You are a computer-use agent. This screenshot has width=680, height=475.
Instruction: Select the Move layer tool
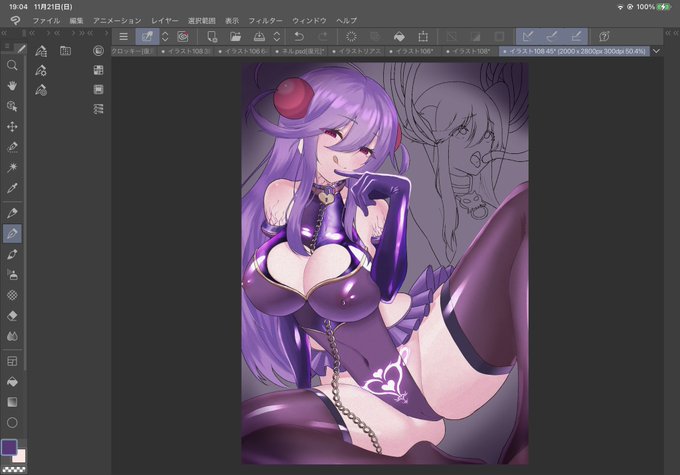[12, 127]
